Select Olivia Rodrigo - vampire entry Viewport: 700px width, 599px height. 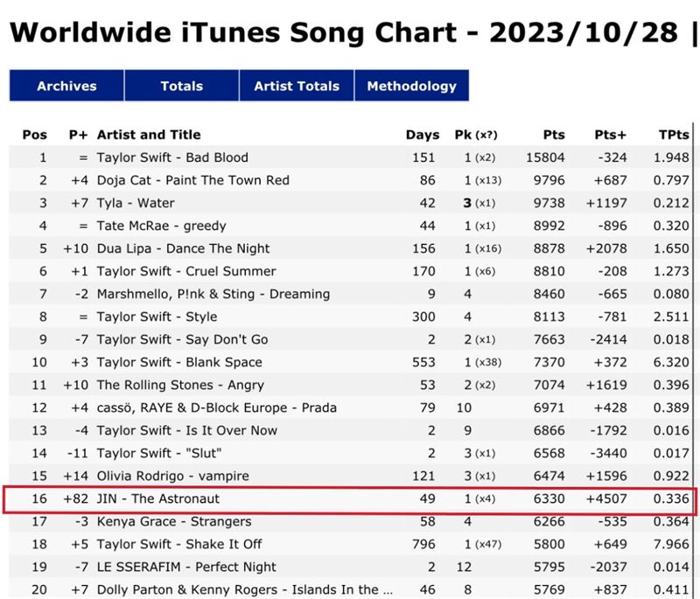(x=351, y=476)
